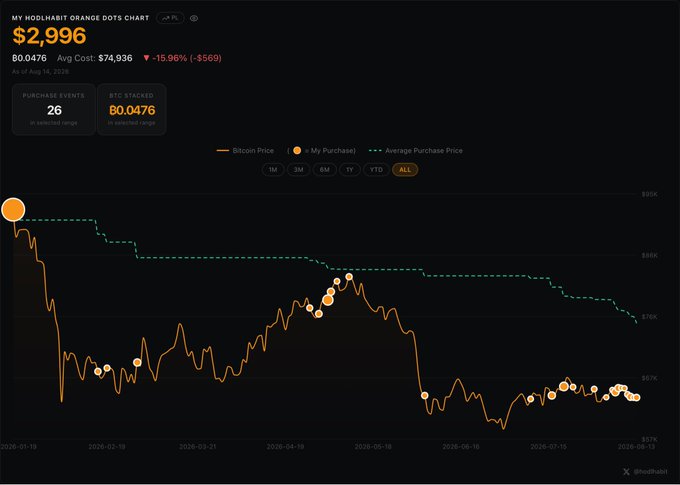Select the 1M time range

pos(273,170)
